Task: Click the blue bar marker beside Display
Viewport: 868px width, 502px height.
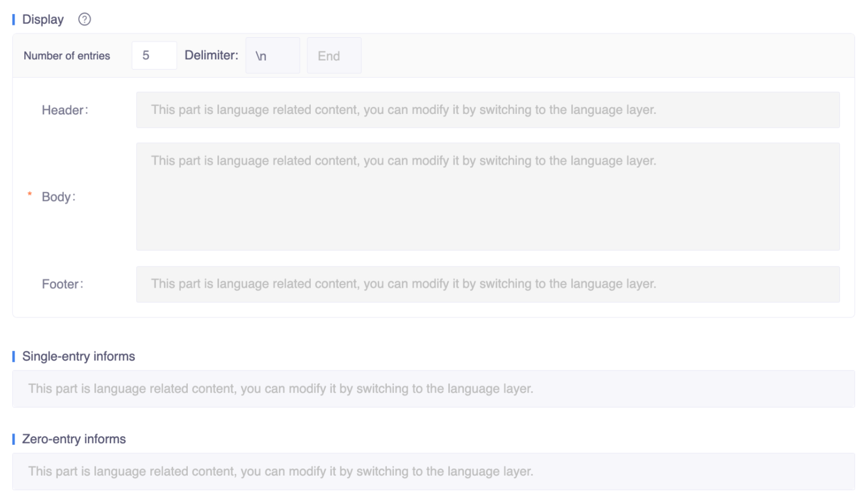Action: (x=13, y=20)
